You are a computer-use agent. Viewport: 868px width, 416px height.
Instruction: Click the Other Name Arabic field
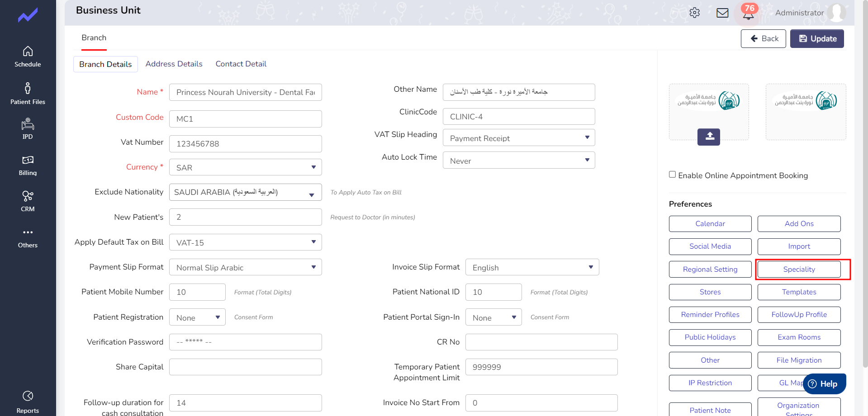click(x=519, y=92)
